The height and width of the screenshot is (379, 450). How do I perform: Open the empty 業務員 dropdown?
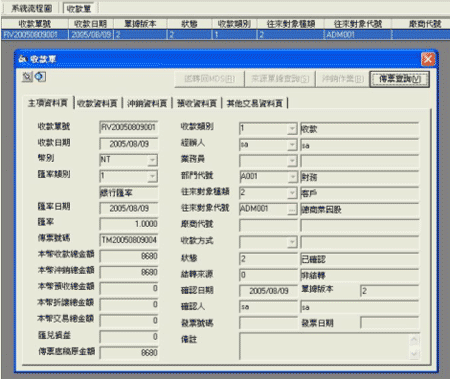click(292, 161)
